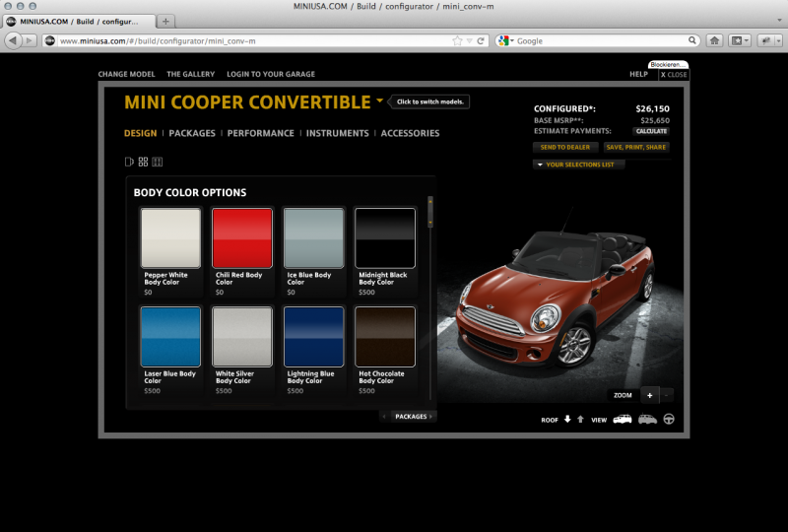
Task: Choose Chili Red body color swatch
Action: (242, 237)
